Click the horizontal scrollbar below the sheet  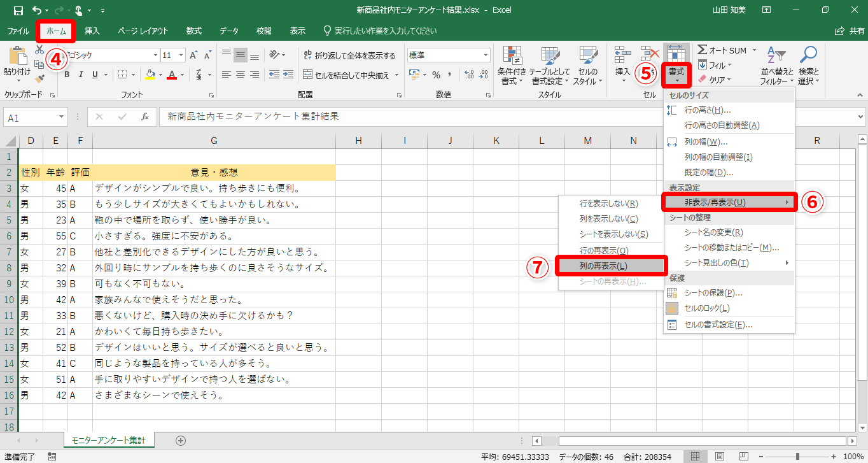pos(703,441)
